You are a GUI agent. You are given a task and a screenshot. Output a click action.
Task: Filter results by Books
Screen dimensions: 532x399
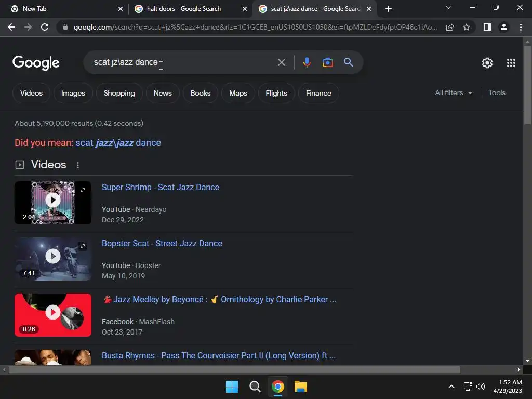coord(201,93)
